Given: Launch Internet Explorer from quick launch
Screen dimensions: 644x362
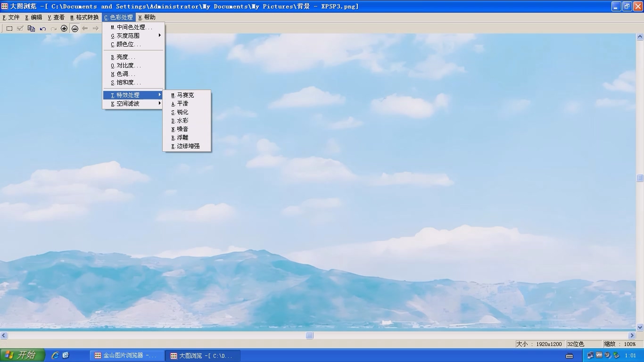Looking at the screenshot, I should (x=55, y=355).
